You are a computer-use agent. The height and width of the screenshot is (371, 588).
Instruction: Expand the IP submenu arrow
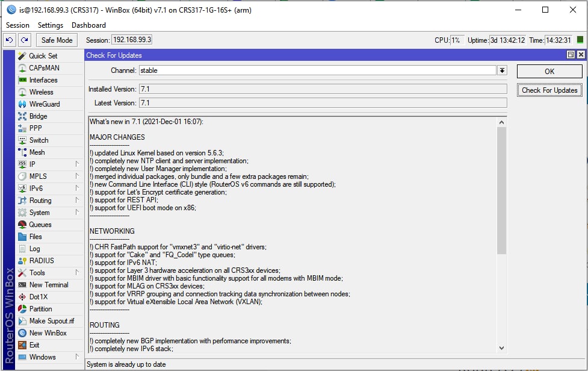[x=77, y=164]
